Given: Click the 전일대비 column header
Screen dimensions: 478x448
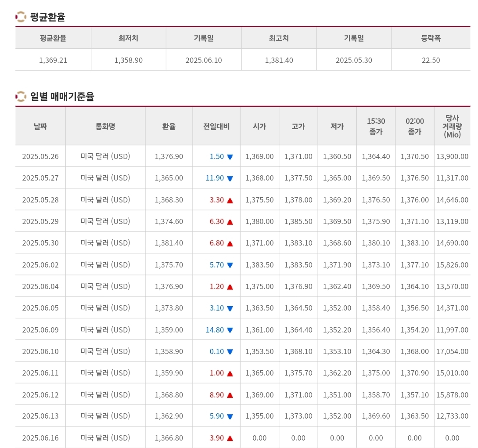Looking at the screenshot, I should [x=216, y=126].
